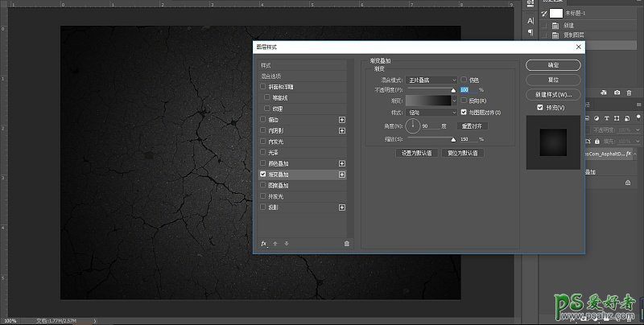Uncheck 与图层对齐 (Align with Layer)
Viewport: 644px width, 325px height.
tap(464, 113)
